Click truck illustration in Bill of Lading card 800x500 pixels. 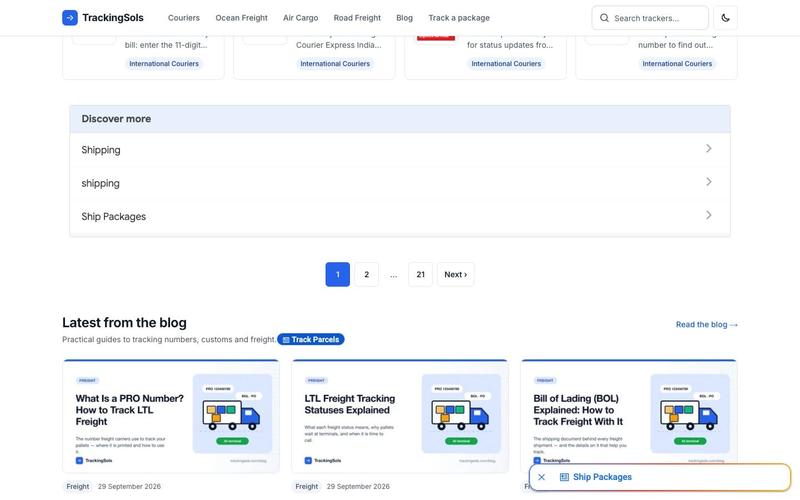[689, 414]
